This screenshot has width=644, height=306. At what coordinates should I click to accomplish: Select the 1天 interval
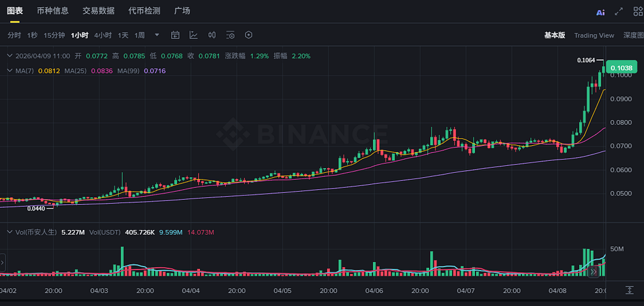click(x=123, y=35)
